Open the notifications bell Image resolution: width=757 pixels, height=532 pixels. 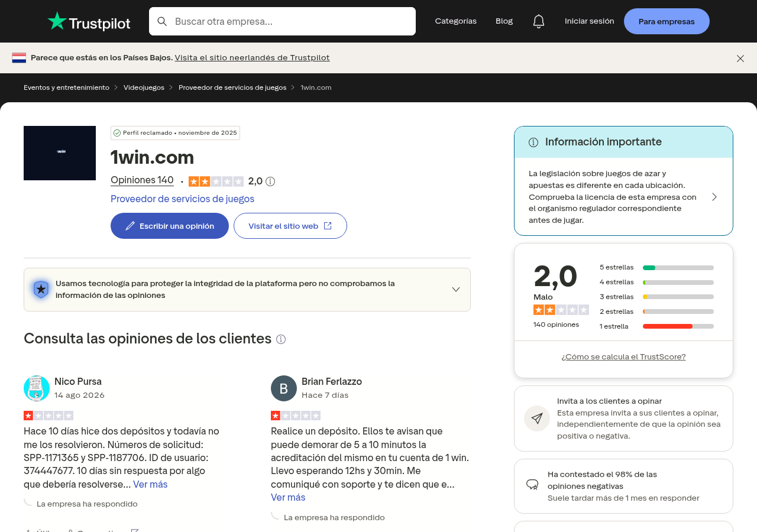[x=538, y=21]
